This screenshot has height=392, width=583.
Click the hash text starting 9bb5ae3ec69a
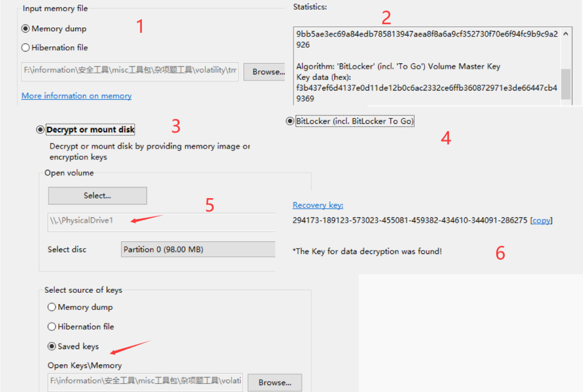click(427, 39)
